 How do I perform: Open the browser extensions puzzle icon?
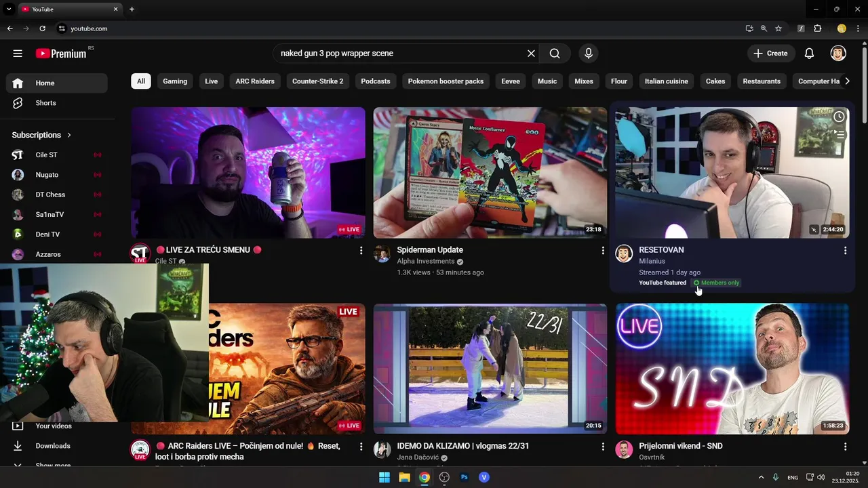817,28
